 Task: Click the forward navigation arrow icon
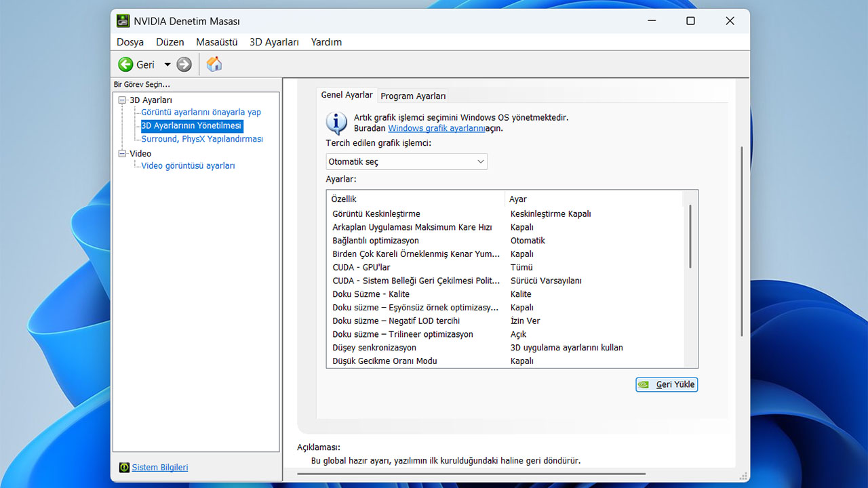point(184,64)
